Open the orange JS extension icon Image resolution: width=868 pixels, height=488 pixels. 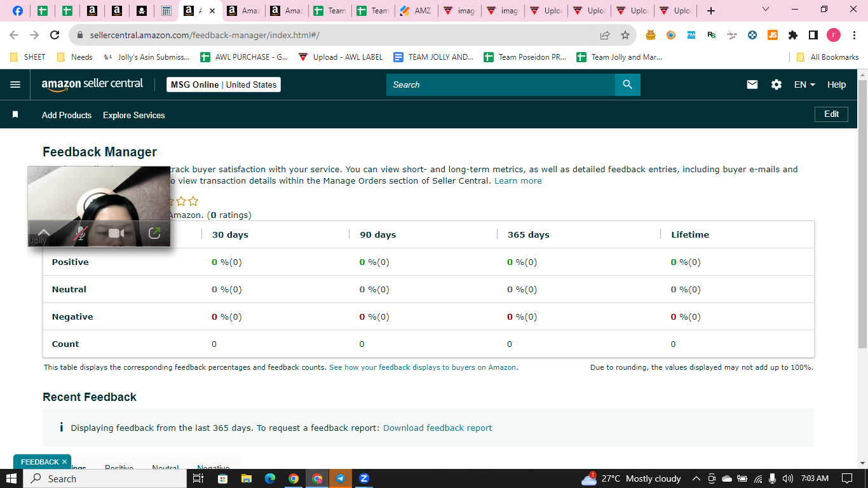[x=773, y=35]
